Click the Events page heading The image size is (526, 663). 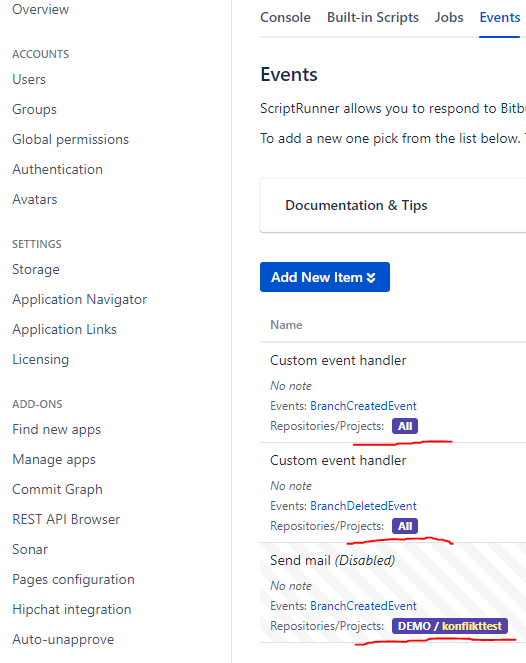(289, 75)
